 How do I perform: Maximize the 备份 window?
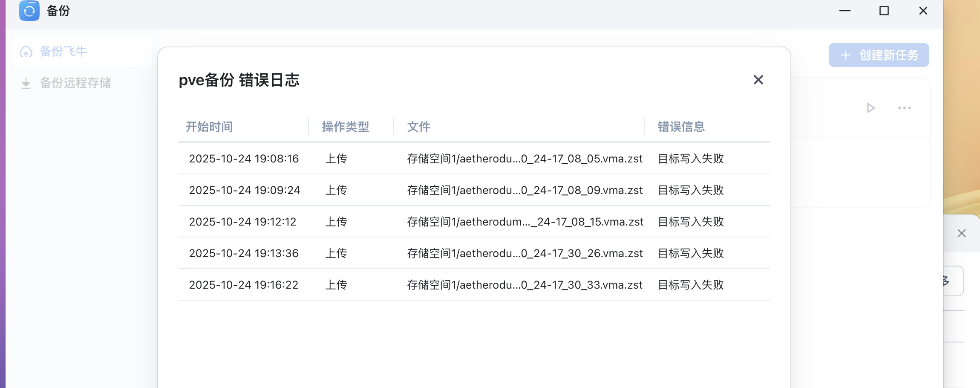pyautogui.click(x=884, y=11)
